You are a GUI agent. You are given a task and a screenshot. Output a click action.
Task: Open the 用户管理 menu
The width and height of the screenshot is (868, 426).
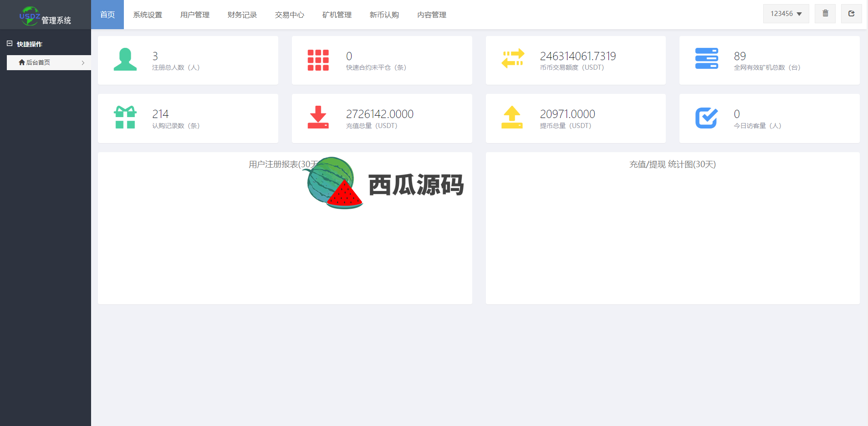pyautogui.click(x=195, y=15)
